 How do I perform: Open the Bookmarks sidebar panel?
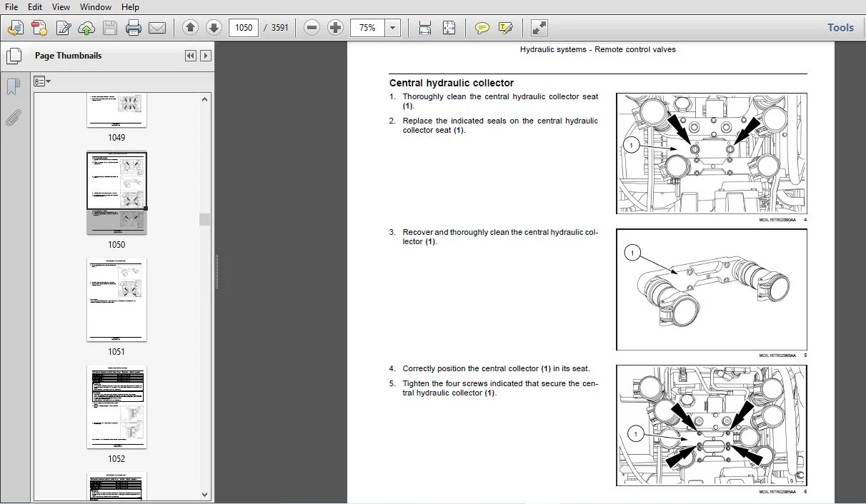pyautogui.click(x=13, y=87)
